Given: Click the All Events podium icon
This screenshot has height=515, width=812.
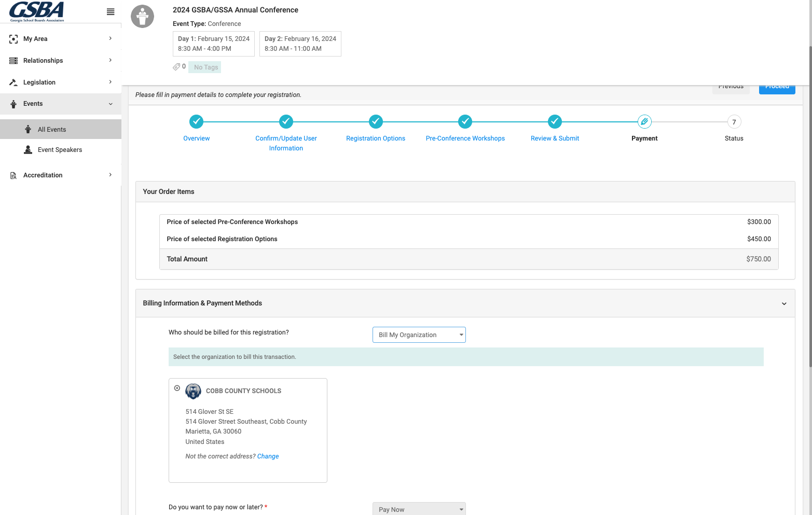Looking at the screenshot, I should (28, 129).
